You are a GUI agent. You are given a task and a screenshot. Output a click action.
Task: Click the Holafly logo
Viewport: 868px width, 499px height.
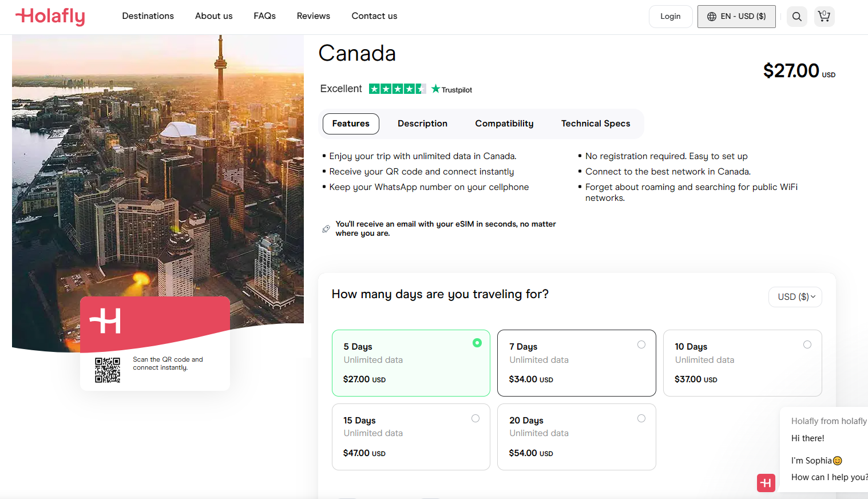coord(50,16)
